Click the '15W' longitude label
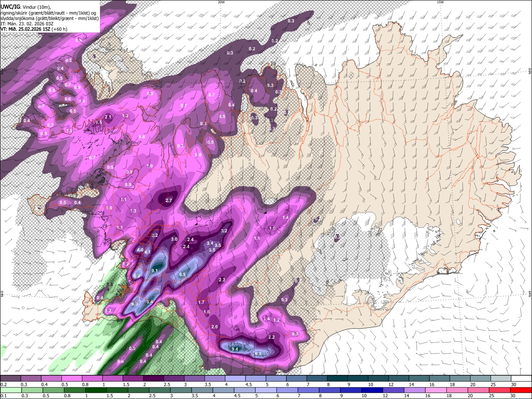This screenshot has width=532, height=399. point(440,2)
